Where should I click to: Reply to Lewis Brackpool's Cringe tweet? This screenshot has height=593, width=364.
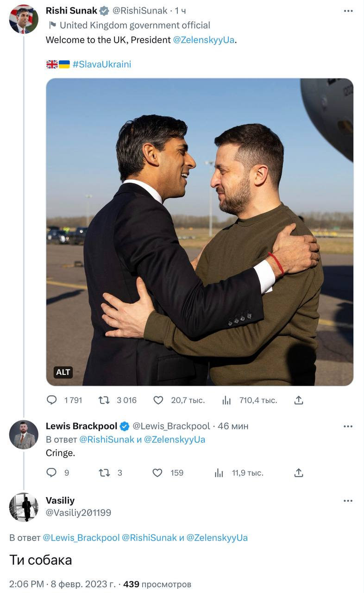click(x=52, y=473)
